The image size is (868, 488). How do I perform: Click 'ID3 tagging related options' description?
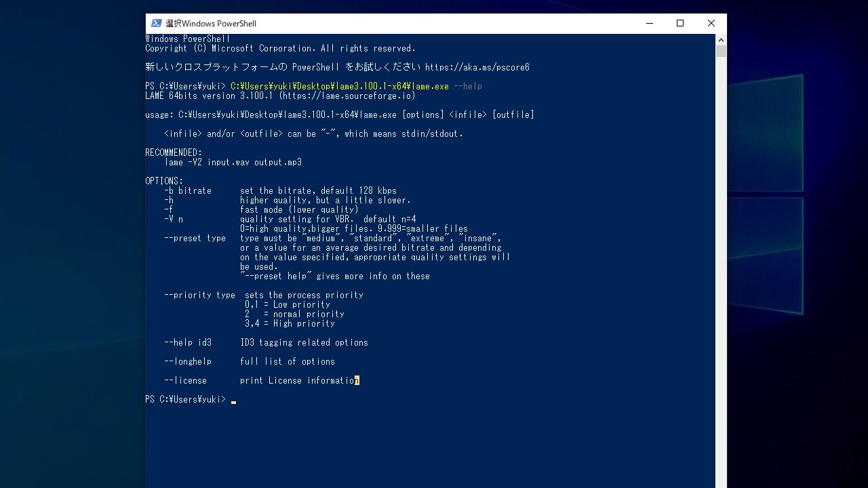[x=304, y=342]
